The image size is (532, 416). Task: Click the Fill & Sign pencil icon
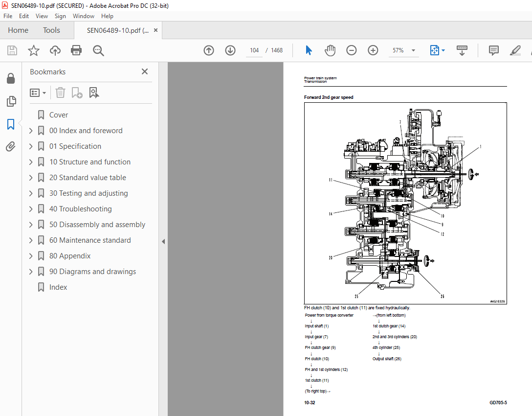(515, 50)
